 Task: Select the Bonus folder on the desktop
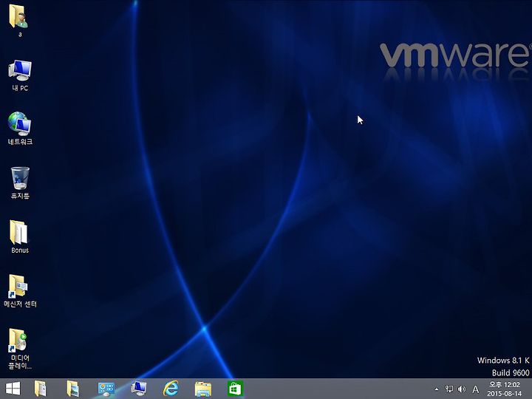[x=20, y=237]
